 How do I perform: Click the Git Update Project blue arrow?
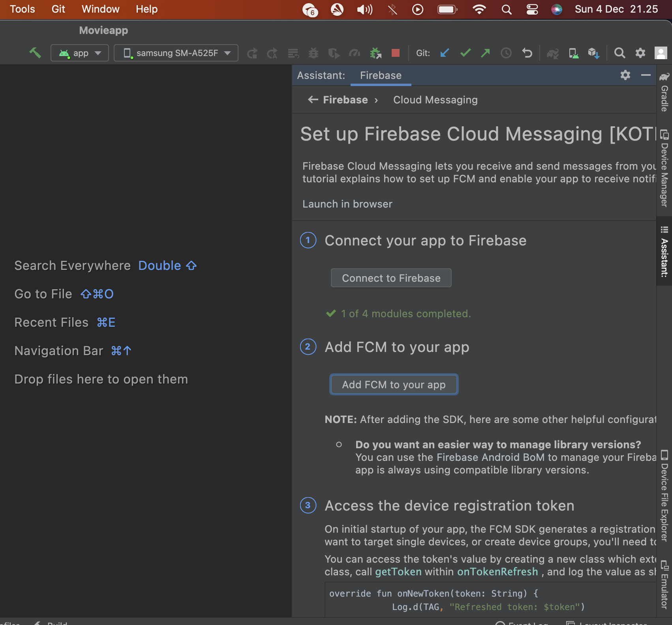tap(445, 53)
